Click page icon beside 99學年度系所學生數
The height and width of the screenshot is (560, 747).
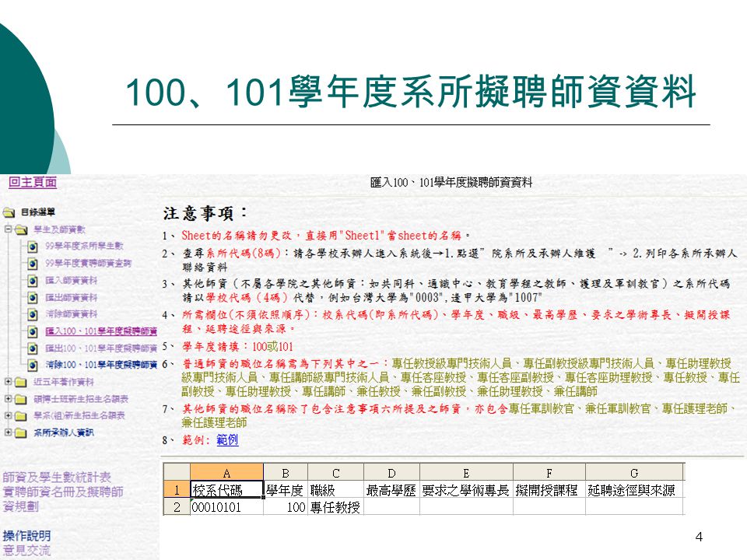(x=32, y=247)
